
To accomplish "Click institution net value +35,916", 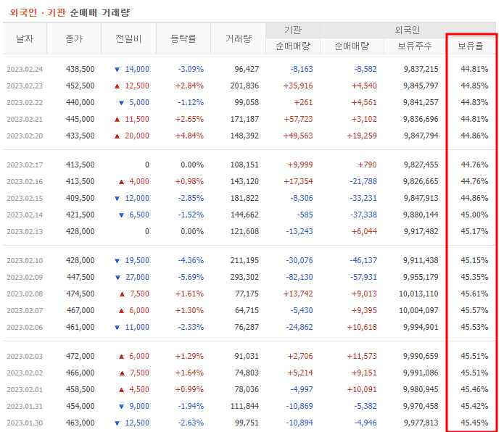I will click(298, 86).
